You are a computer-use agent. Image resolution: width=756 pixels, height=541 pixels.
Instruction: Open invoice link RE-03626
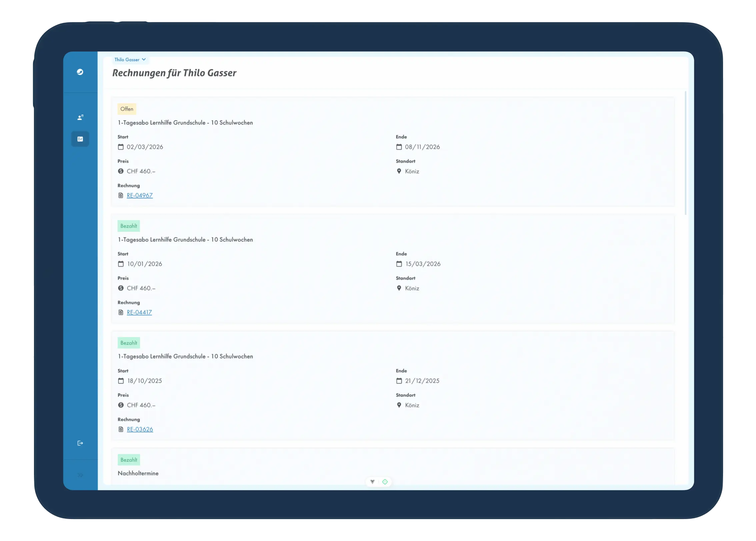(140, 429)
